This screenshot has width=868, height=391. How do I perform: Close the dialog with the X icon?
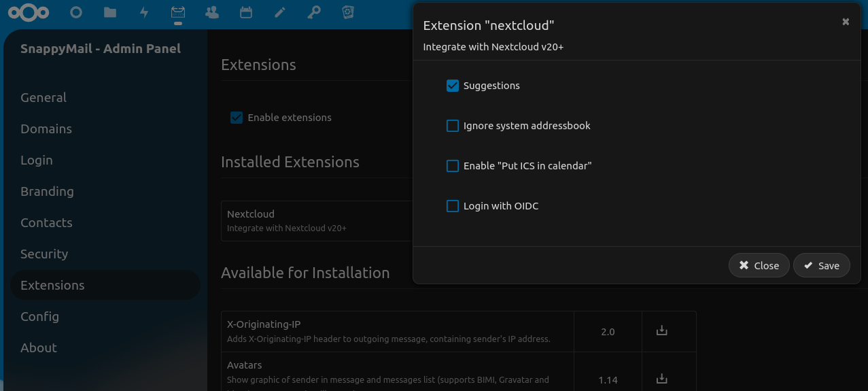coord(846,22)
